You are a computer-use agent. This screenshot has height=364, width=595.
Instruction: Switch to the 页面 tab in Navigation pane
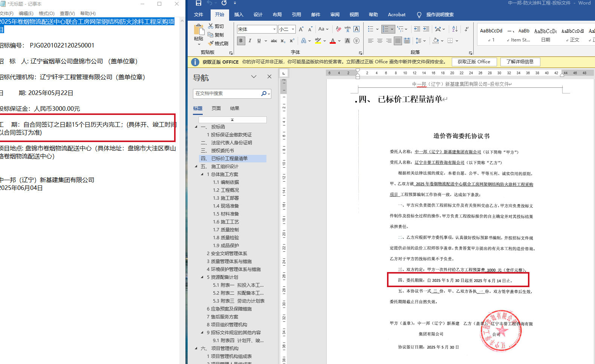tap(216, 109)
